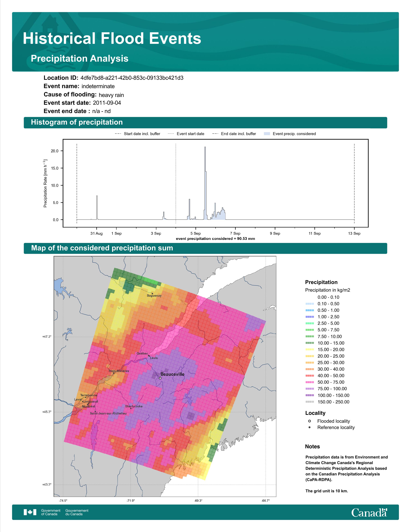The height and width of the screenshot is (532, 411).
Task: Click the Canada wordmark logo
Action: [369, 512]
